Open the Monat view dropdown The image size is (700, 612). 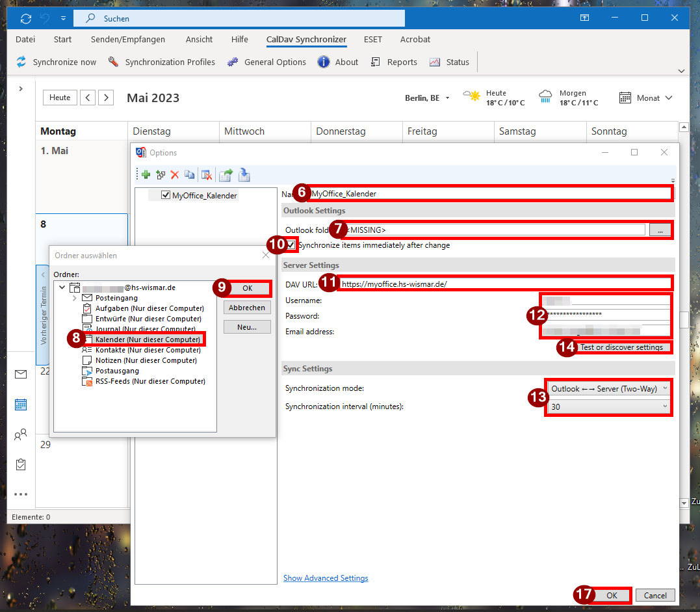click(646, 98)
